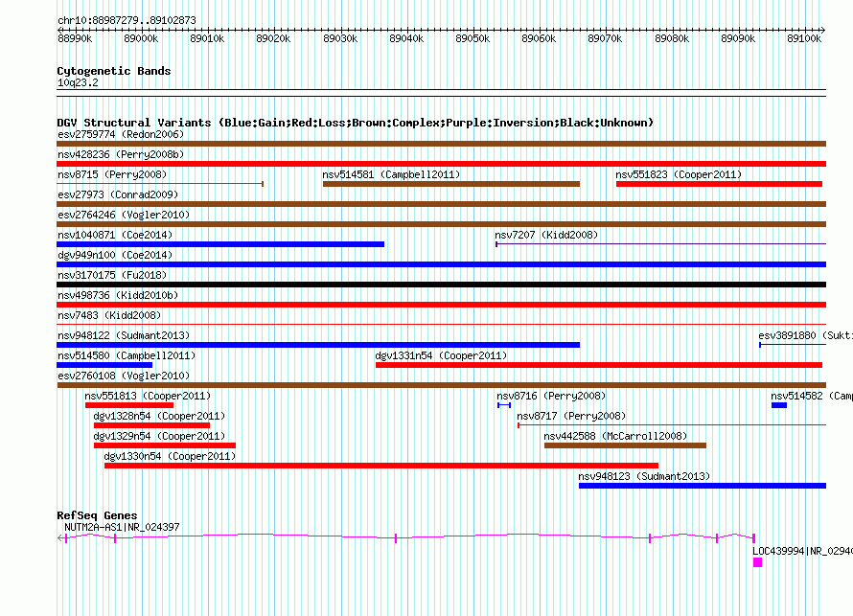Select the nsv8717 (Perry2008) thin red line
Image resolution: width=853 pixels, height=616 pixels.
pyautogui.click(x=671, y=425)
